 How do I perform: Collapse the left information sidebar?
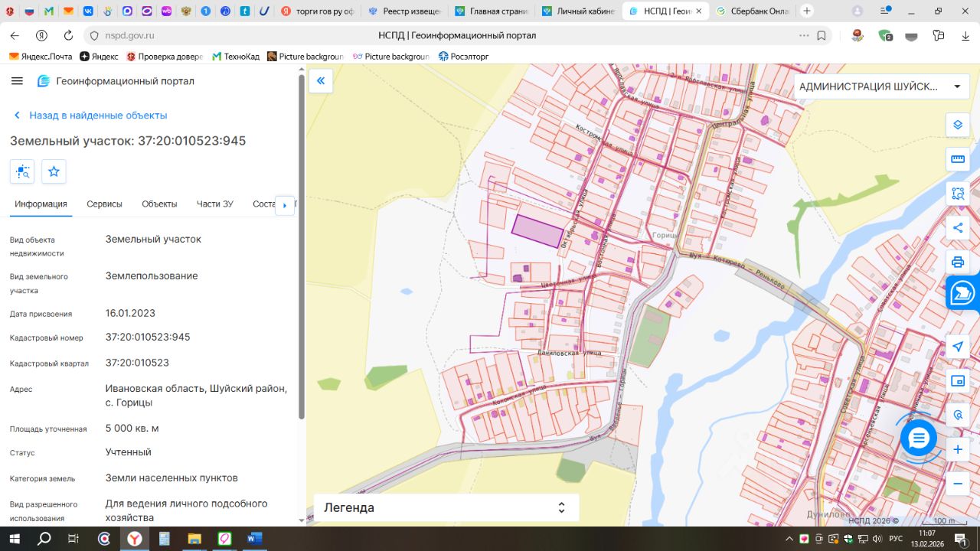click(320, 80)
